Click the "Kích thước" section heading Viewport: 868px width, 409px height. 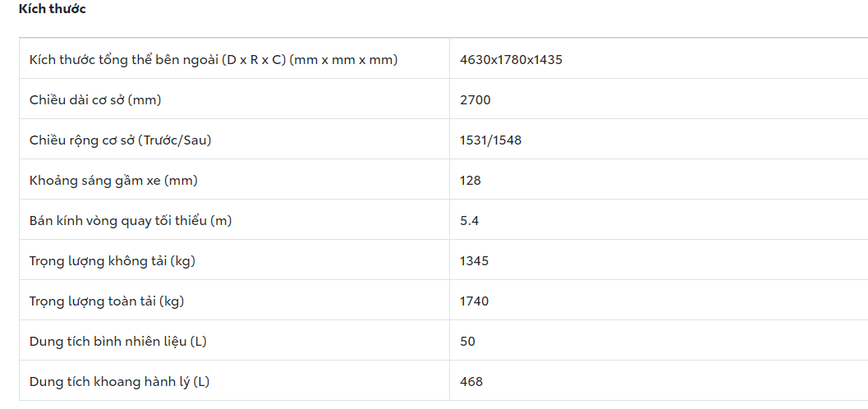pos(53,10)
